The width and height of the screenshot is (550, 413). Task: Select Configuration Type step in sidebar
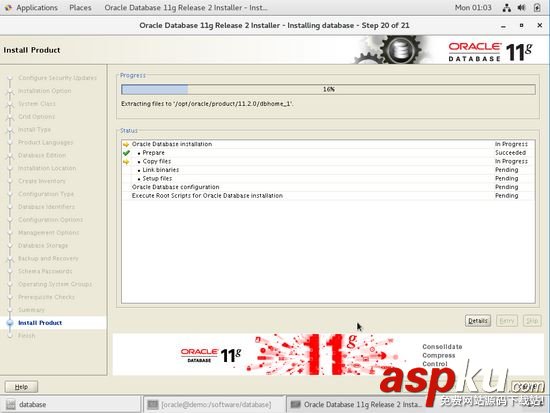coord(46,194)
